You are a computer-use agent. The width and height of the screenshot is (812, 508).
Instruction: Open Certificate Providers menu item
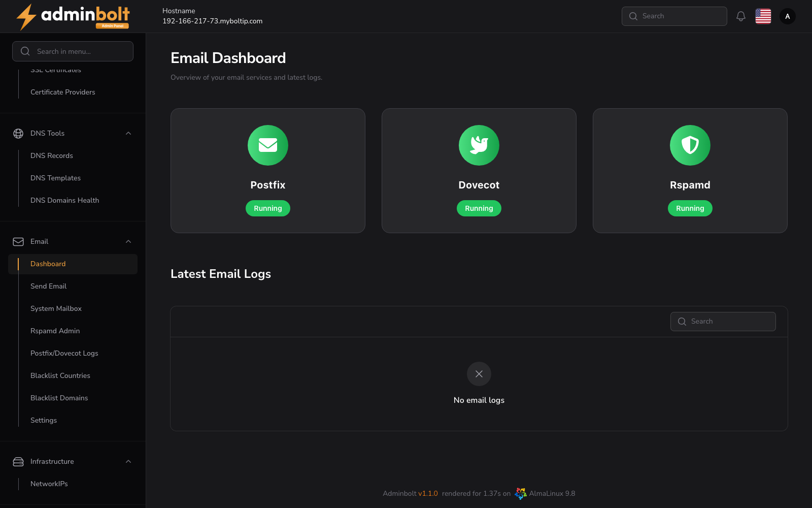[73, 92]
